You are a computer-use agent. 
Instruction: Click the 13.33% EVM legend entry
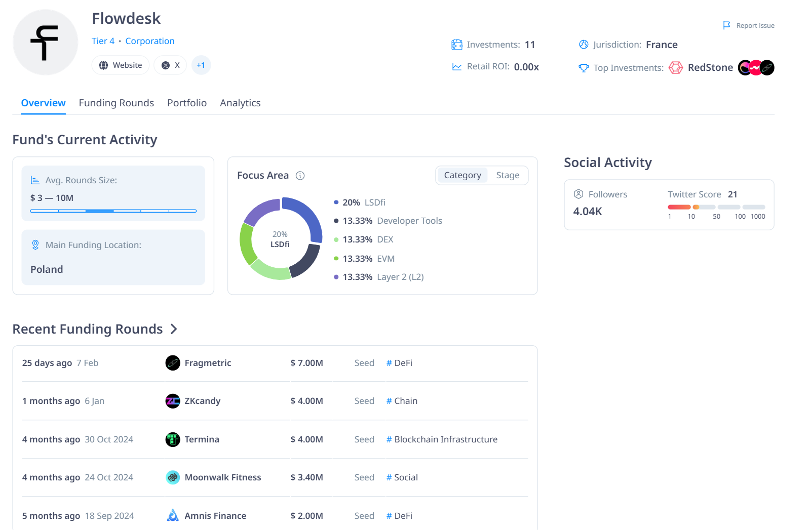[364, 259]
